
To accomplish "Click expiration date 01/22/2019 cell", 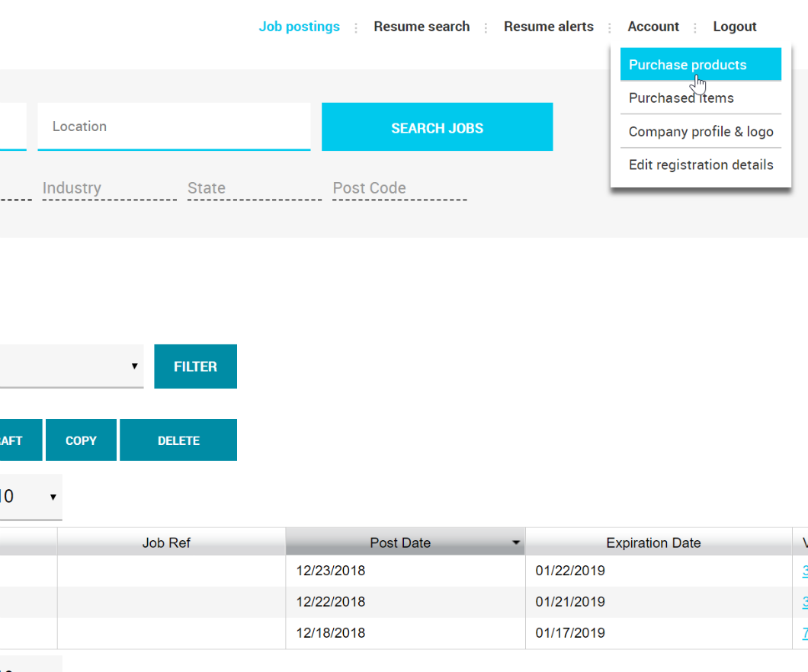I will coord(658,571).
